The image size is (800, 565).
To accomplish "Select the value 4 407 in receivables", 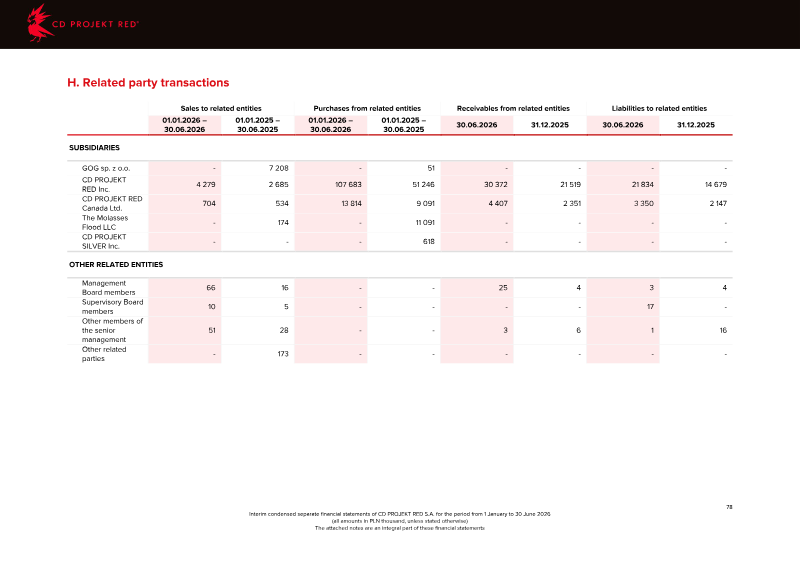I will point(498,203).
